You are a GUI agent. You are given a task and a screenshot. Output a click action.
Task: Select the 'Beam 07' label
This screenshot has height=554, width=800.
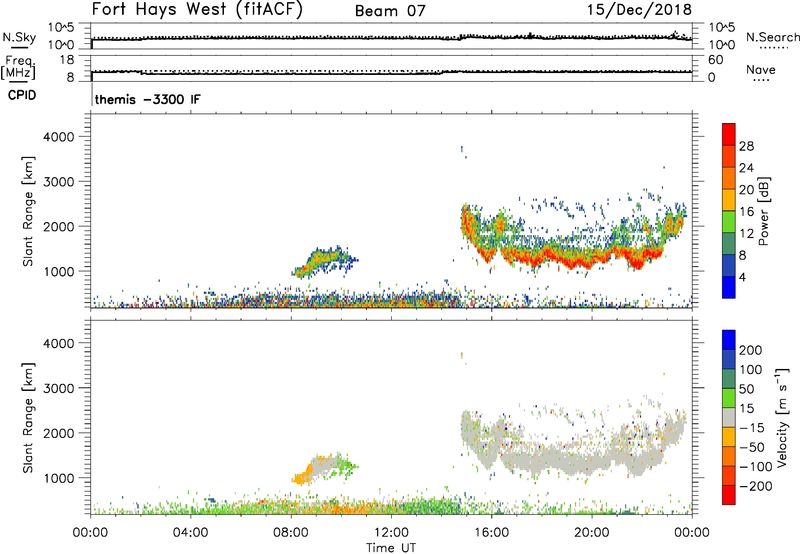click(x=390, y=11)
